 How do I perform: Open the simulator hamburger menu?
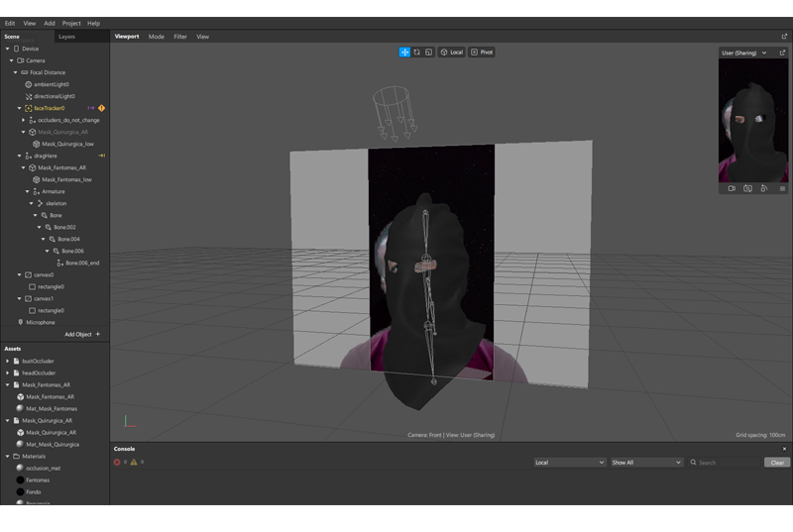[782, 188]
